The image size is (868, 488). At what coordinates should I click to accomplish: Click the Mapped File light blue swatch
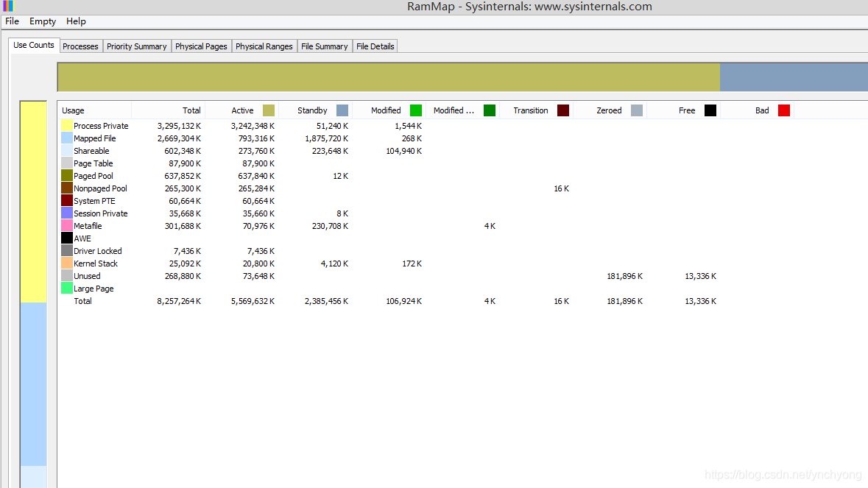coord(67,138)
